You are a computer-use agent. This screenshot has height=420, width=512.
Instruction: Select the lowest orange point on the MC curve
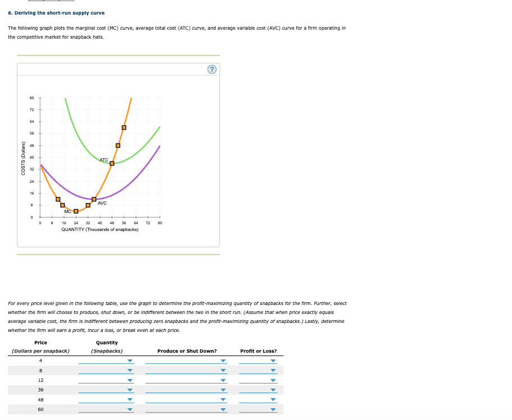click(x=76, y=211)
